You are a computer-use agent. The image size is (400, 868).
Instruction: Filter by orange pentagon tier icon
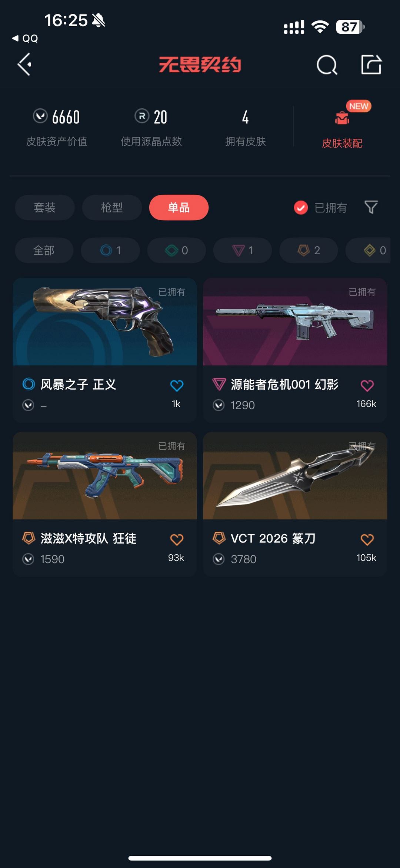[309, 250]
